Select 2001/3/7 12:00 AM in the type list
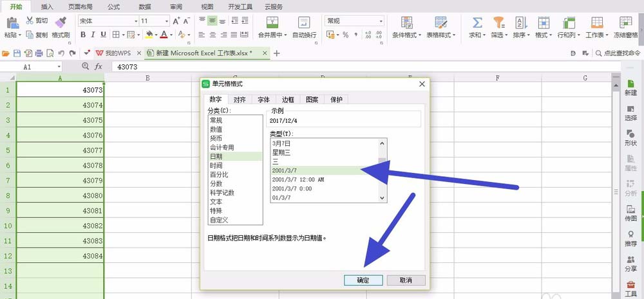The width and height of the screenshot is (644, 299). click(x=298, y=179)
